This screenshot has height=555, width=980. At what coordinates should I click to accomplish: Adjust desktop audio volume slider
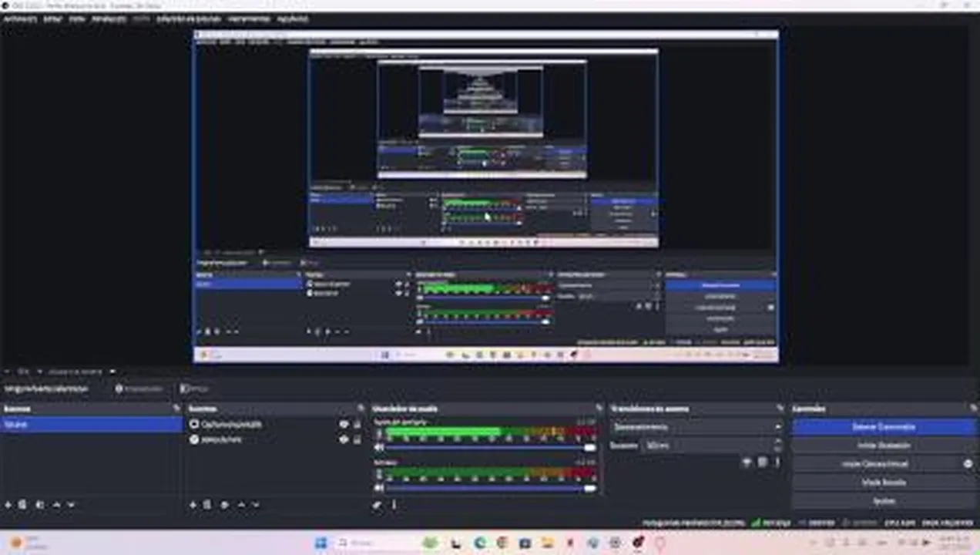pos(491,448)
